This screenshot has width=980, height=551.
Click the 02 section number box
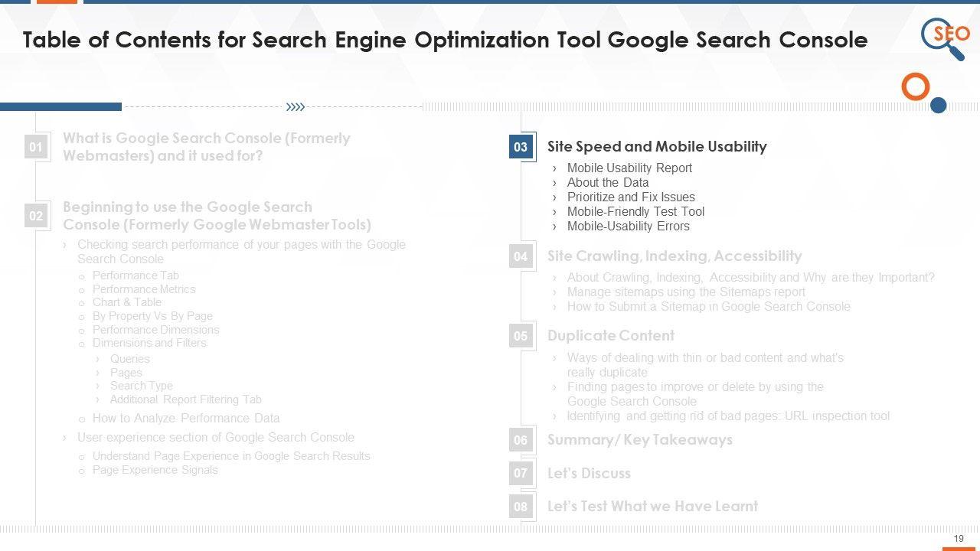[36, 216]
